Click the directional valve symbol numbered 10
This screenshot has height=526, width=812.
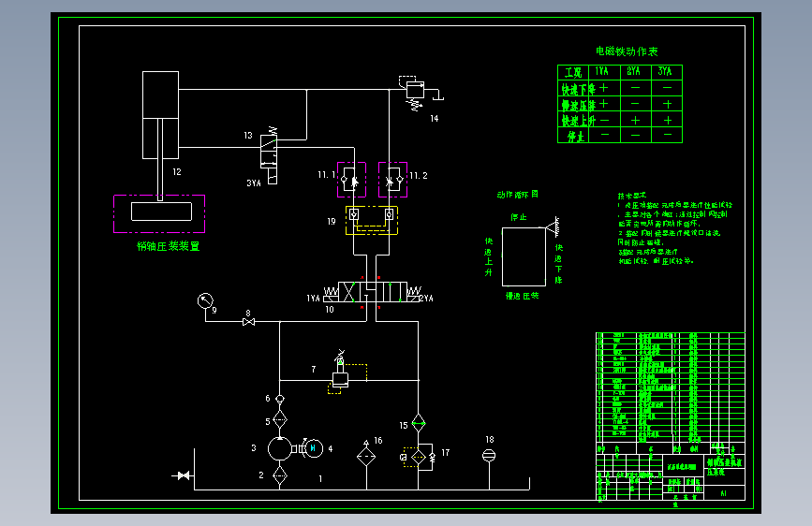pyautogui.click(x=373, y=293)
